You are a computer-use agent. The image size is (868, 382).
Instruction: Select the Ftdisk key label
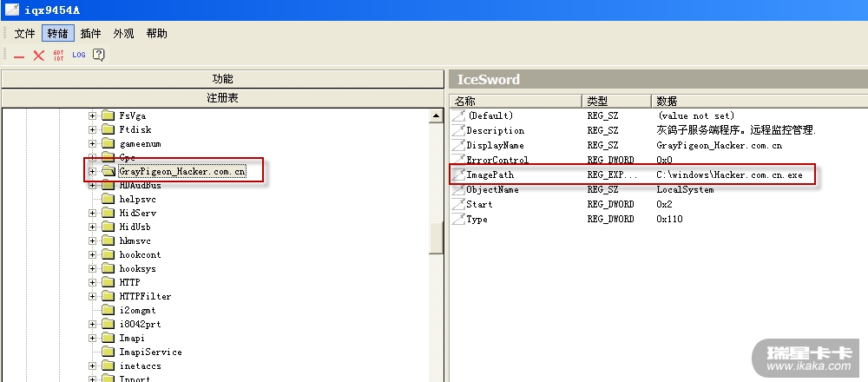point(135,129)
